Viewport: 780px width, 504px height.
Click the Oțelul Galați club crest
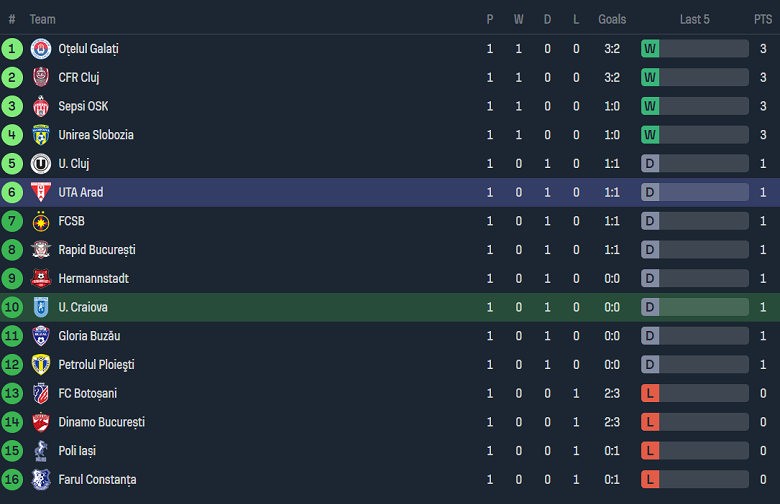tap(41, 48)
